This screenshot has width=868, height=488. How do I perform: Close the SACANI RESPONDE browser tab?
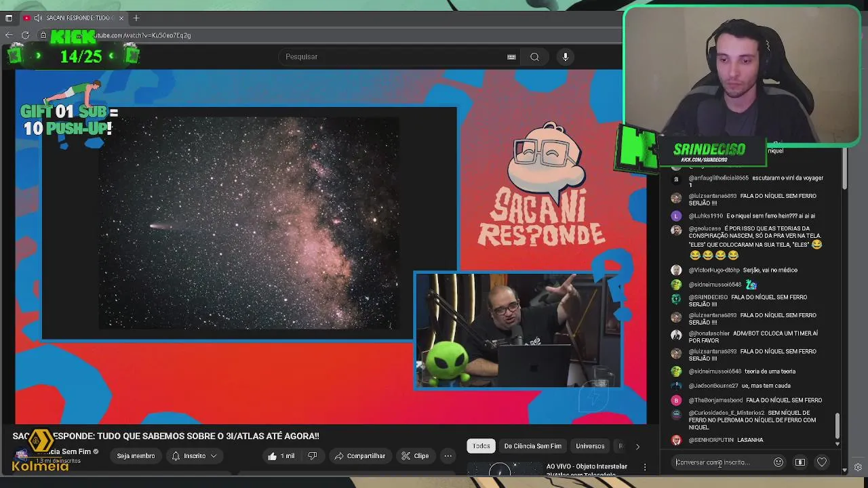121,18
